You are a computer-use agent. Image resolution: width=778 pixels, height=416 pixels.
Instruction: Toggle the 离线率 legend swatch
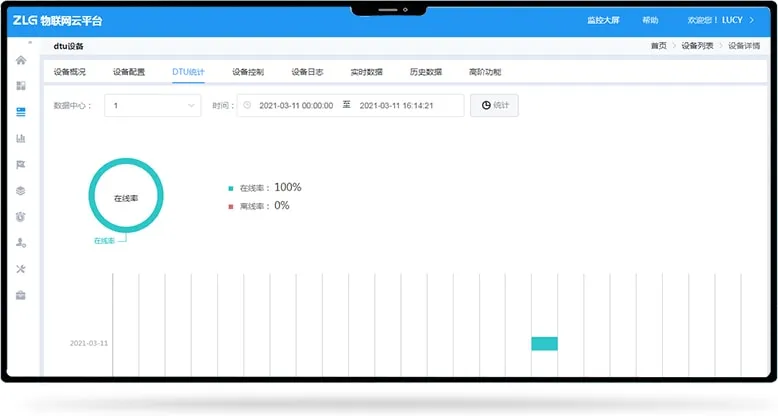(230, 206)
